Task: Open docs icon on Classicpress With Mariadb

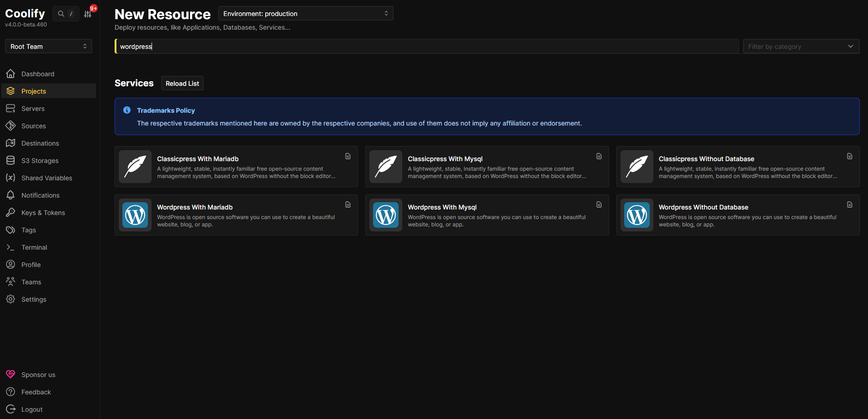Action: point(348,156)
